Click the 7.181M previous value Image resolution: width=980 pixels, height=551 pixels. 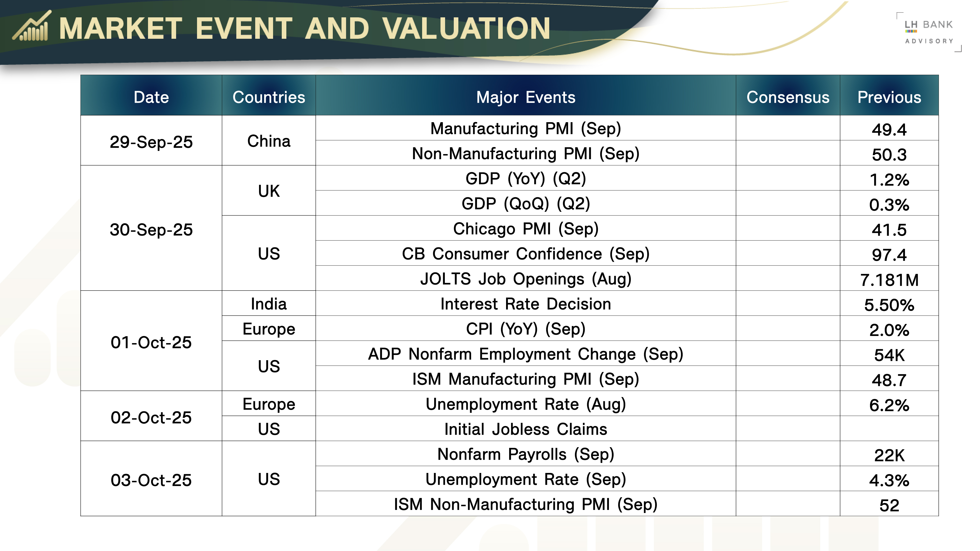tap(889, 280)
